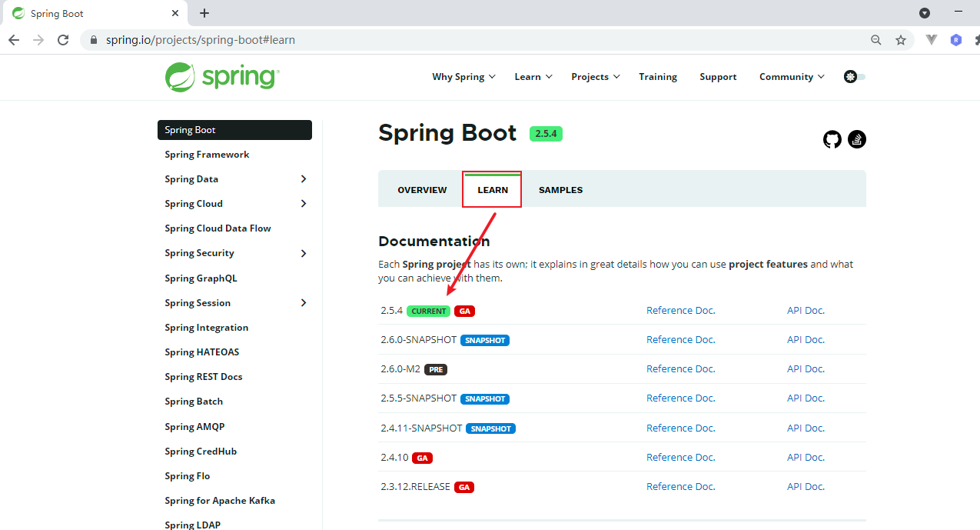
Task: Expand the Projects navigation menu
Action: pos(596,77)
